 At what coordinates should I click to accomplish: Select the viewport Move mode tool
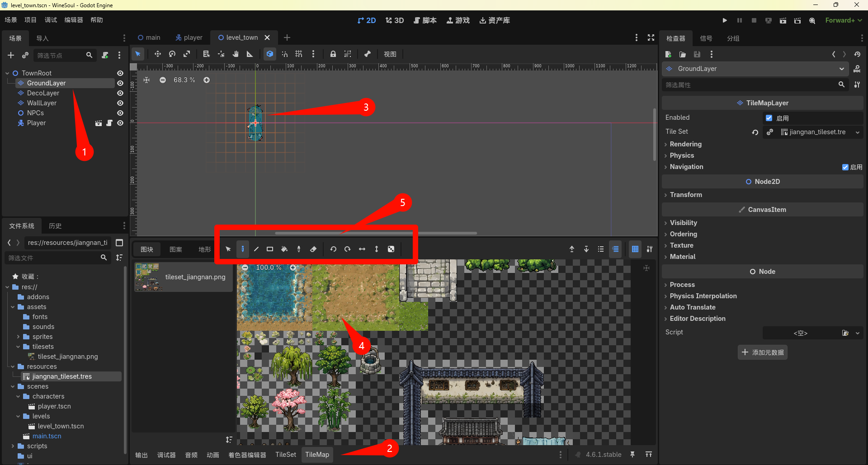(x=158, y=54)
